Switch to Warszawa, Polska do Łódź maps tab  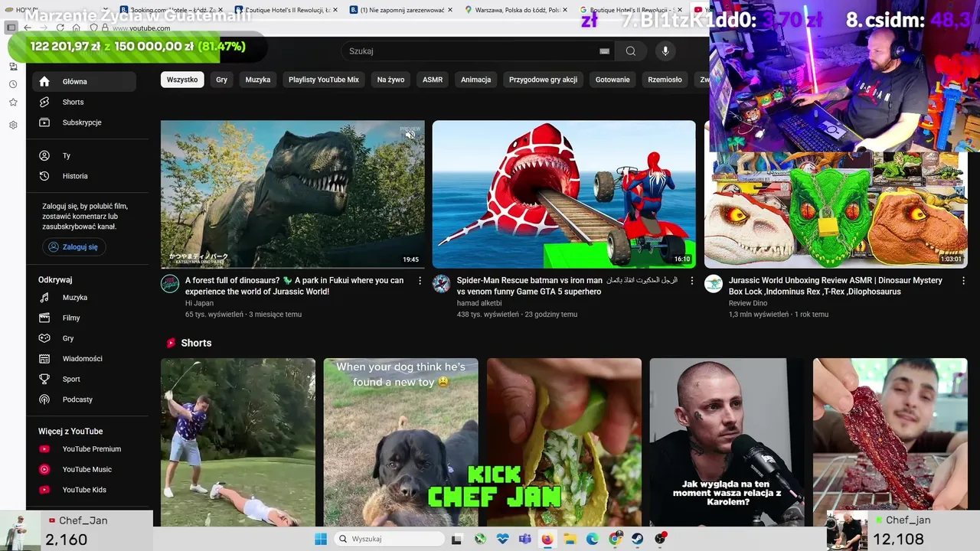pos(517,10)
